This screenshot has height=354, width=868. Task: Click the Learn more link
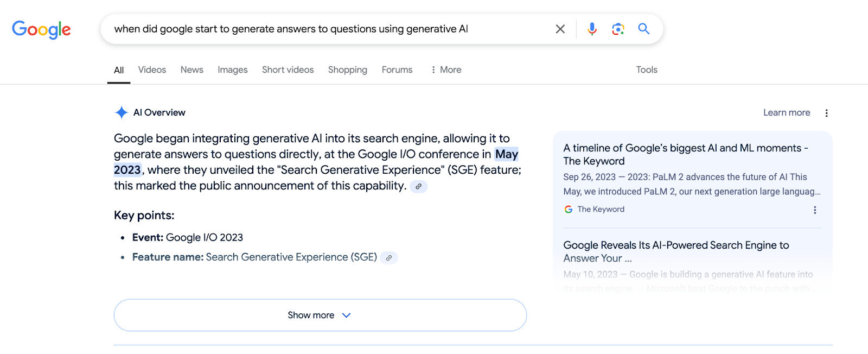pyautogui.click(x=786, y=112)
